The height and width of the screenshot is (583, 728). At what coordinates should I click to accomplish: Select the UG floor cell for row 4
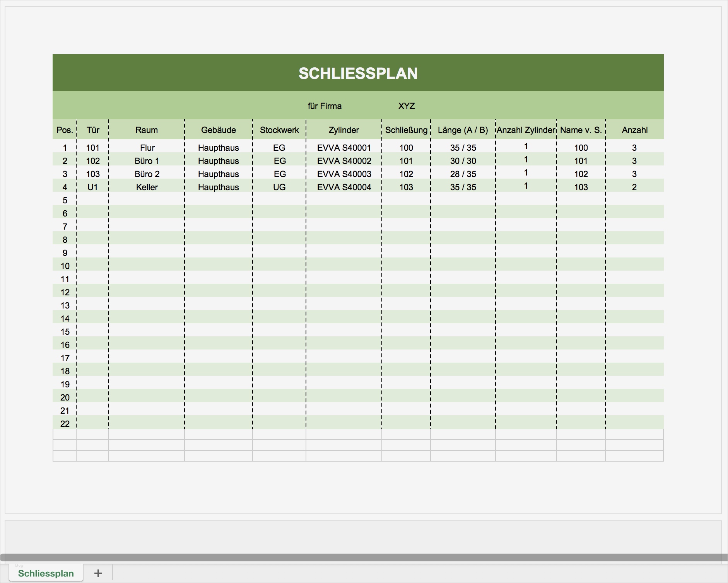[280, 187]
